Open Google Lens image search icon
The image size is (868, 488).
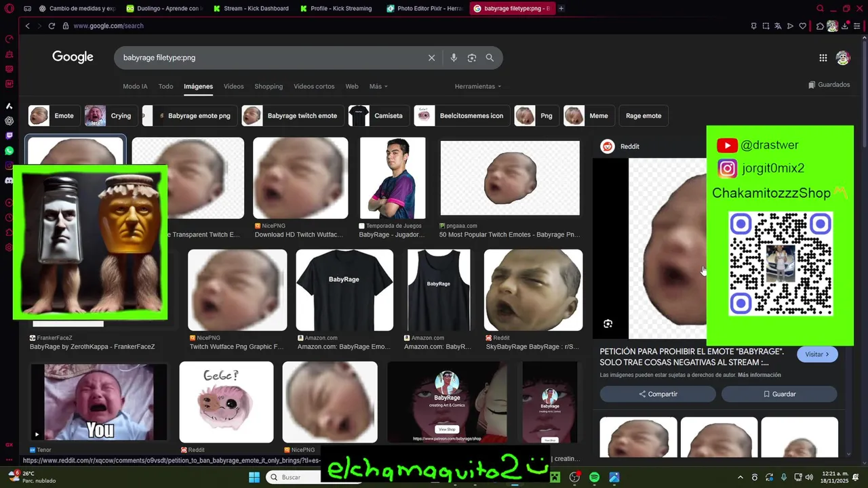(x=472, y=58)
